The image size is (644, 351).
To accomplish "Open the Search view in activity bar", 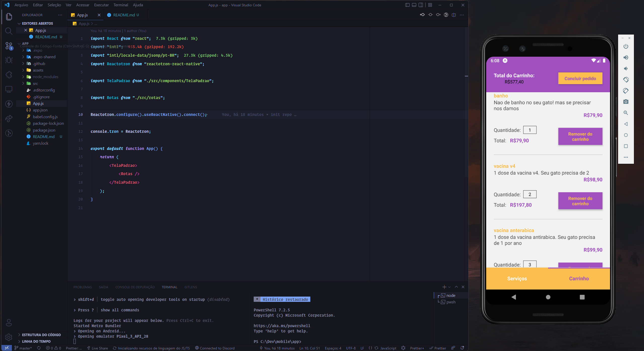I will pyautogui.click(x=9, y=31).
